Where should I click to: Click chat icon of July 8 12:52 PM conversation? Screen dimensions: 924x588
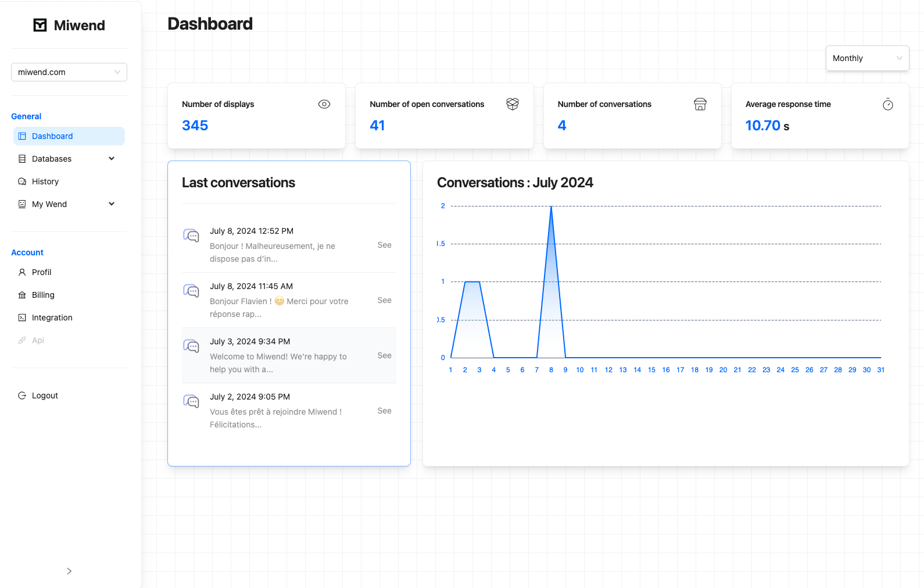pos(191,236)
